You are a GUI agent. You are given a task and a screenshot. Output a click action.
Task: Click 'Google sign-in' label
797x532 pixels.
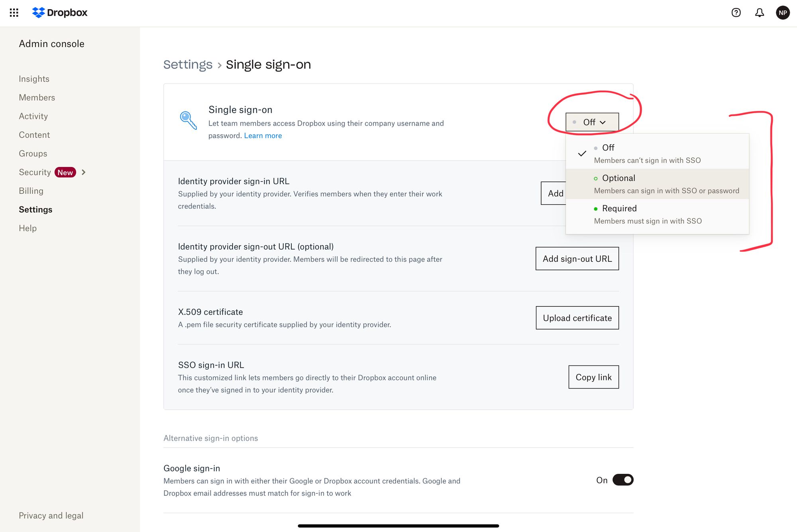pos(192,468)
